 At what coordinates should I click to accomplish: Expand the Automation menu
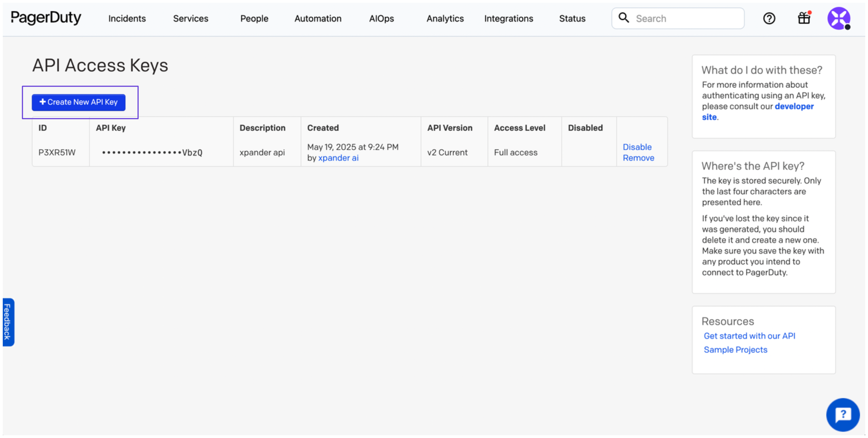318,18
